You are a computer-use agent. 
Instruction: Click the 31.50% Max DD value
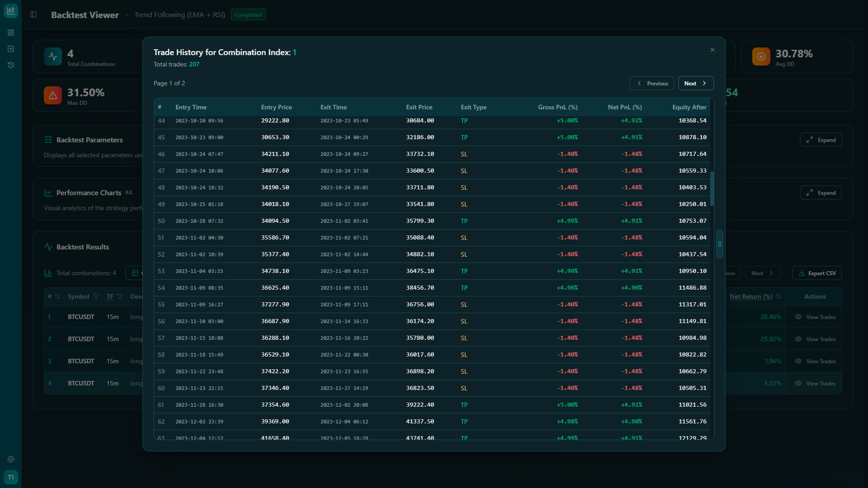(86, 93)
